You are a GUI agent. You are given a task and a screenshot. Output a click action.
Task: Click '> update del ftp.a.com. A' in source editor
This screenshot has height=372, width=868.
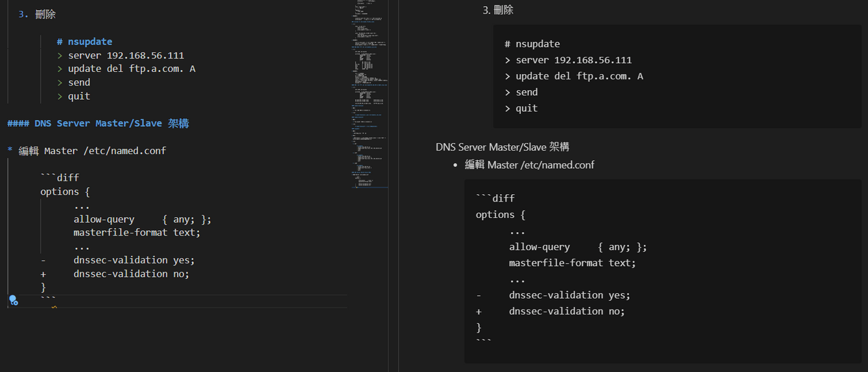point(126,69)
